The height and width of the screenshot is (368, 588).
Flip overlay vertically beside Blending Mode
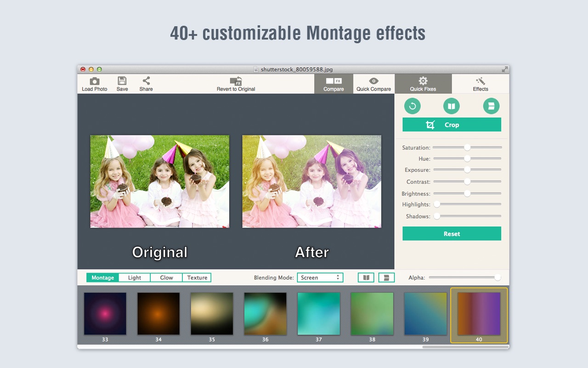(386, 278)
